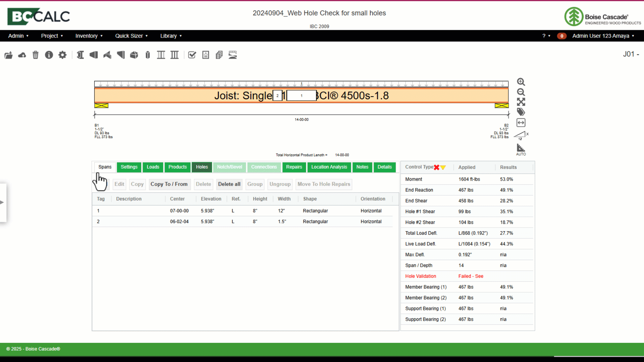Select the two-stud wall icon
Image resolution: width=644 pixels, height=362 pixels.
pyautogui.click(x=161, y=55)
